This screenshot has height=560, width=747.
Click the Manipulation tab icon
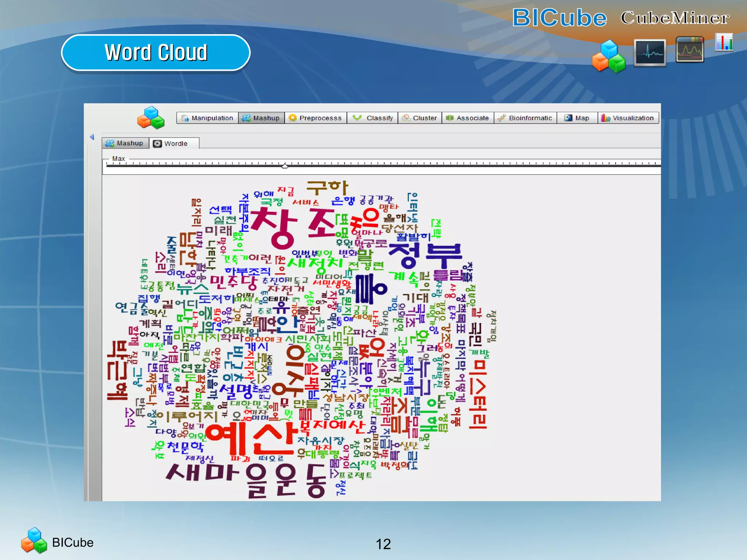pos(185,118)
